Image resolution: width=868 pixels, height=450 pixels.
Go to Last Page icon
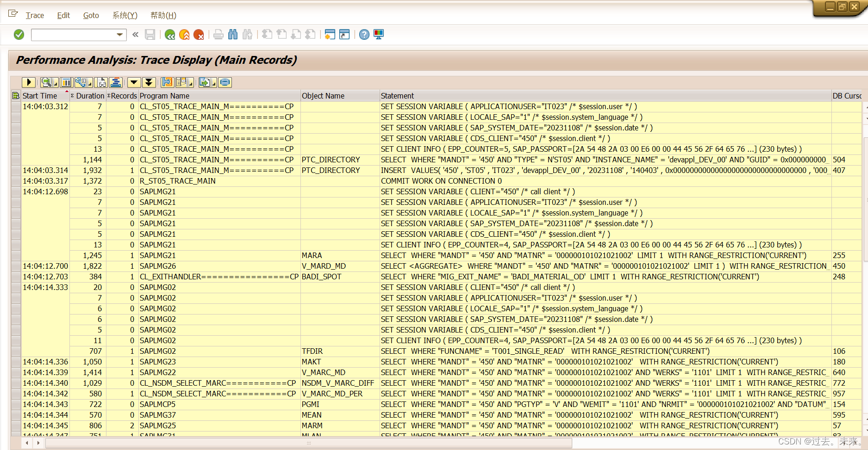coord(311,35)
